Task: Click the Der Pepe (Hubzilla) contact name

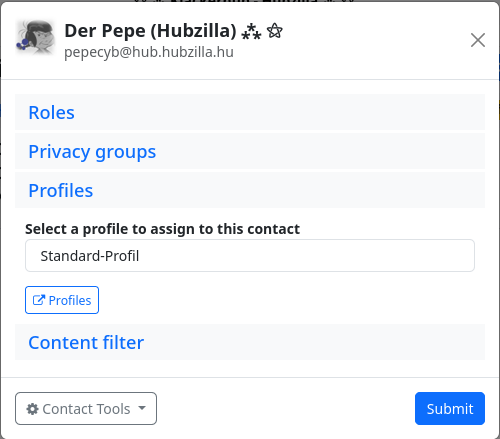Action: click(x=150, y=31)
